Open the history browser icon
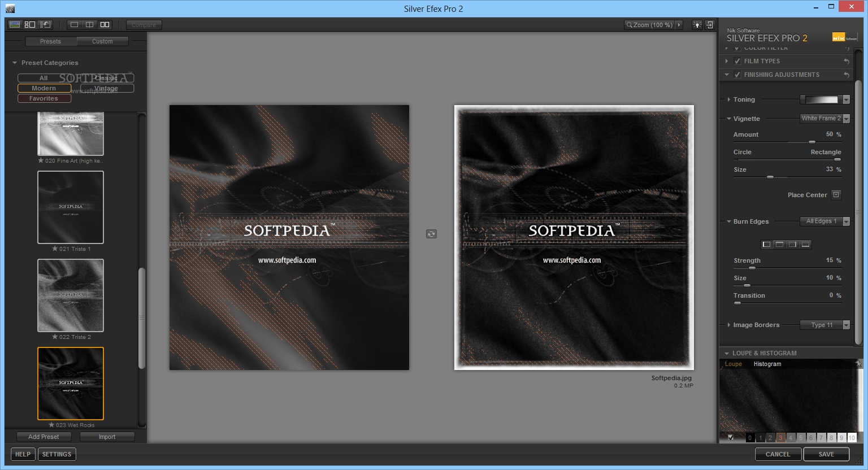 tap(45, 24)
